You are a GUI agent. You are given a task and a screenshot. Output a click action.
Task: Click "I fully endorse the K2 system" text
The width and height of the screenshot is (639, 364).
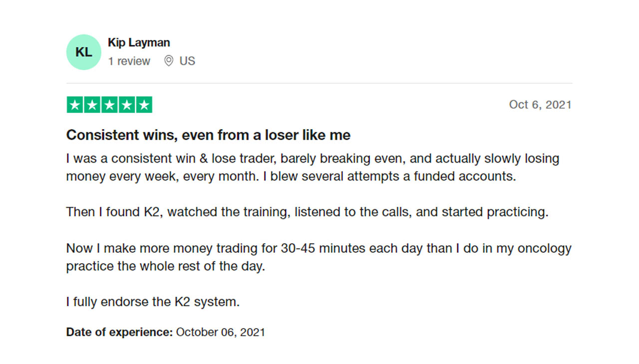point(153,302)
